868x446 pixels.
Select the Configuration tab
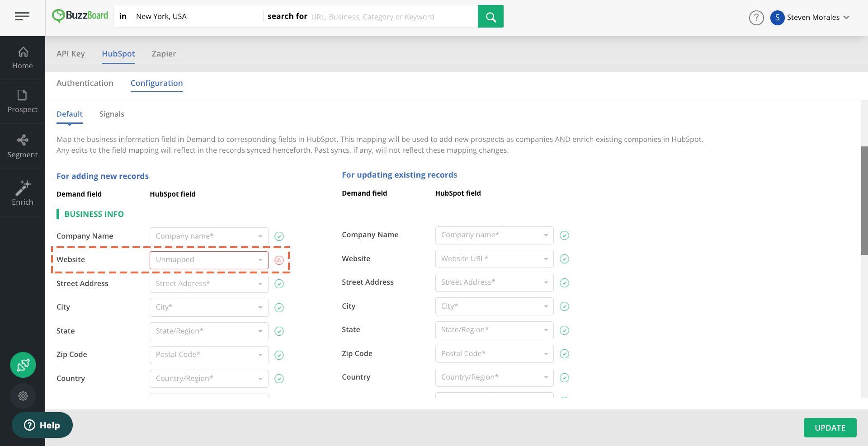coord(157,83)
